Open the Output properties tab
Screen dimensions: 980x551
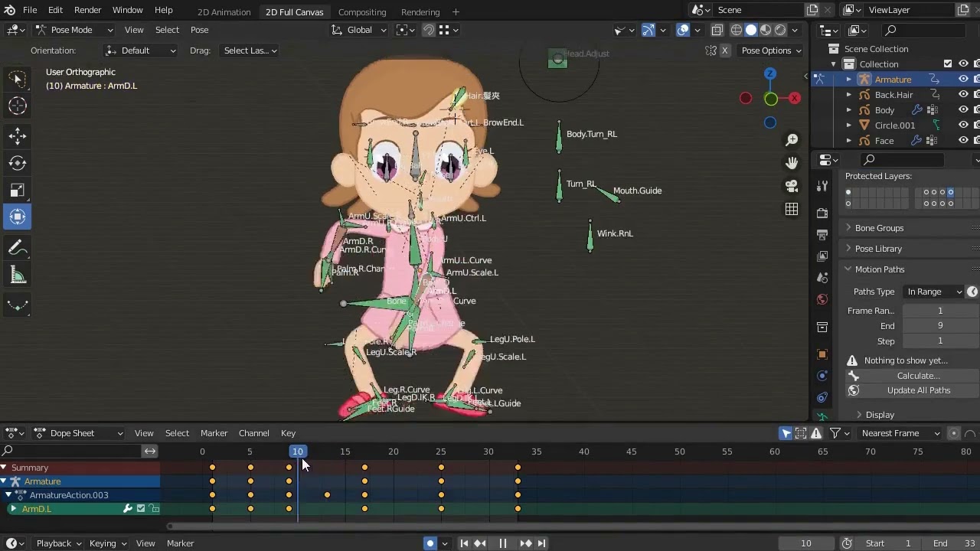(x=822, y=234)
